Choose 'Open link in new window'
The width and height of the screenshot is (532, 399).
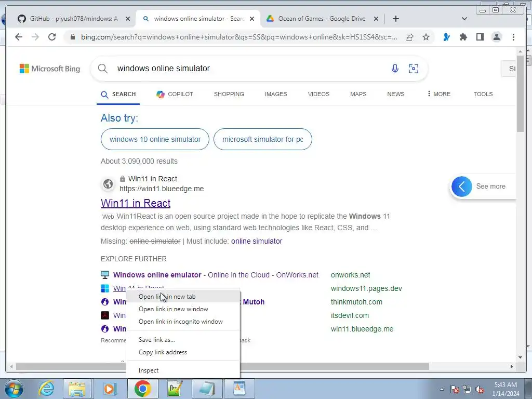pyautogui.click(x=183, y=309)
